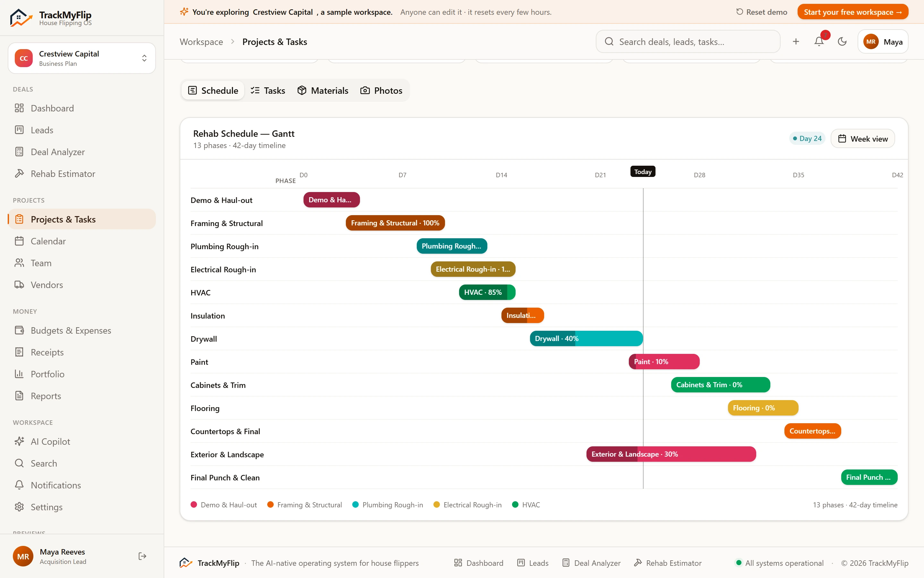Screen dimensions: 924x578
Task: Click the notification bell icon in the header
Action: point(819,41)
